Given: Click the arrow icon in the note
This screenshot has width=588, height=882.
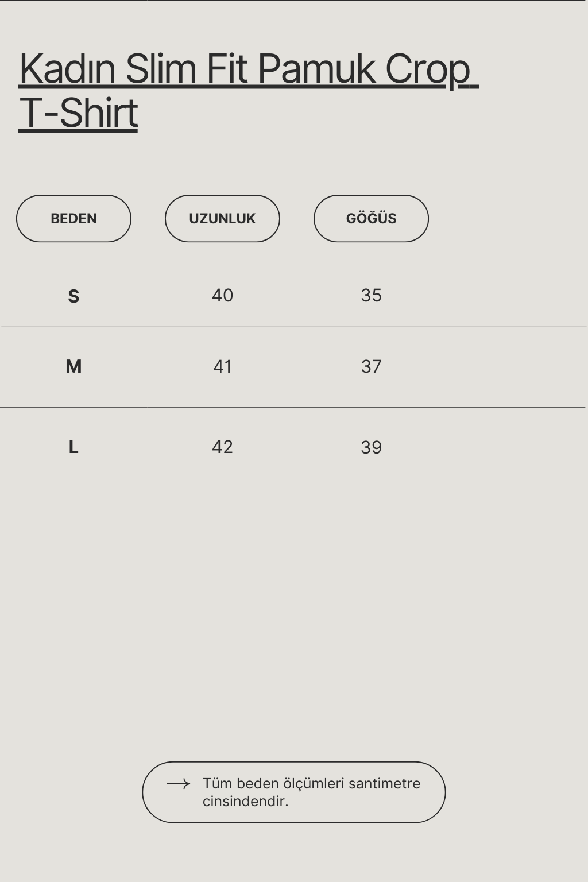Looking at the screenshot, I should click(x=178, y=784).
